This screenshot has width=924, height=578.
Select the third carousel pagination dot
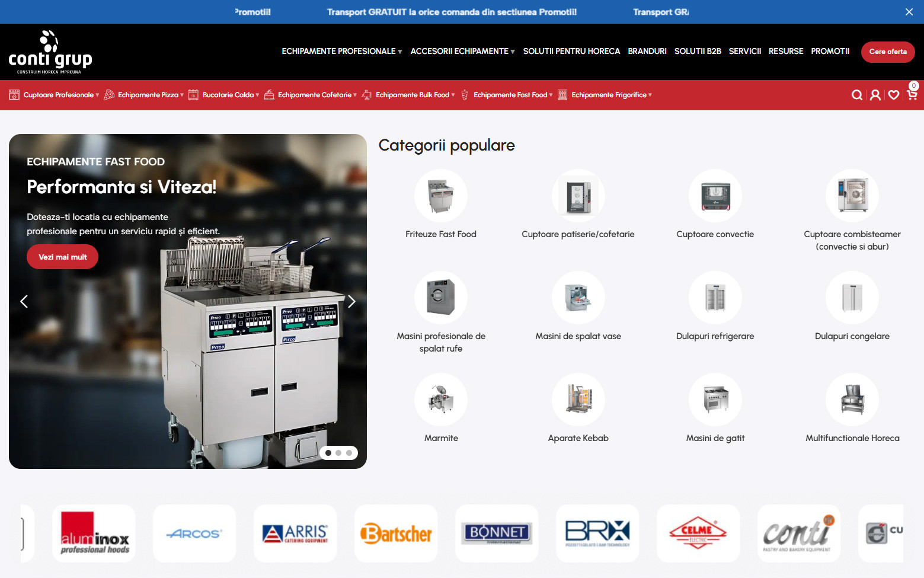tap(349, 453)
